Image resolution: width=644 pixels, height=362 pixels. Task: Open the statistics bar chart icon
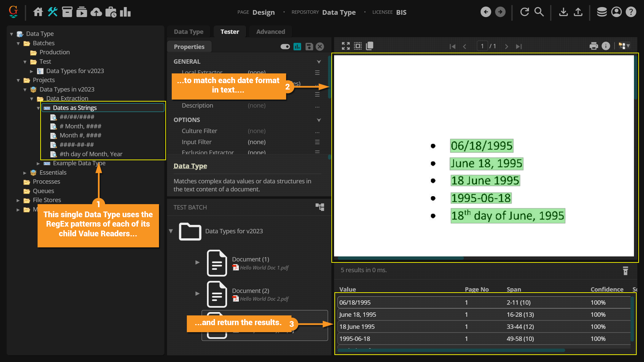click(125, 12)
